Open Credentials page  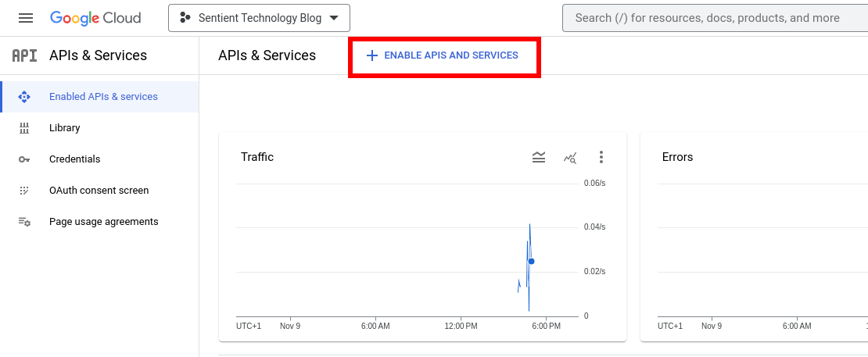click(75, 159)
